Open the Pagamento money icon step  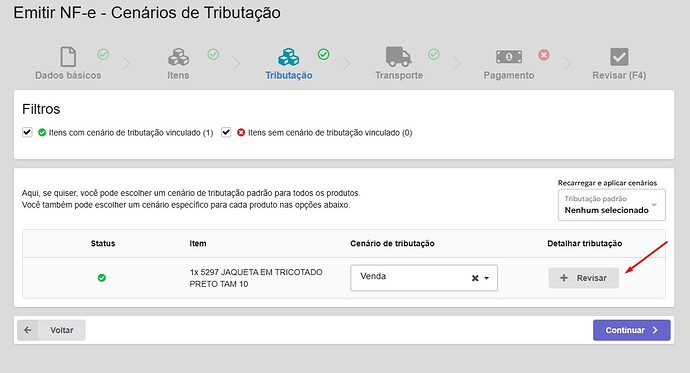[x=509, y=56]
